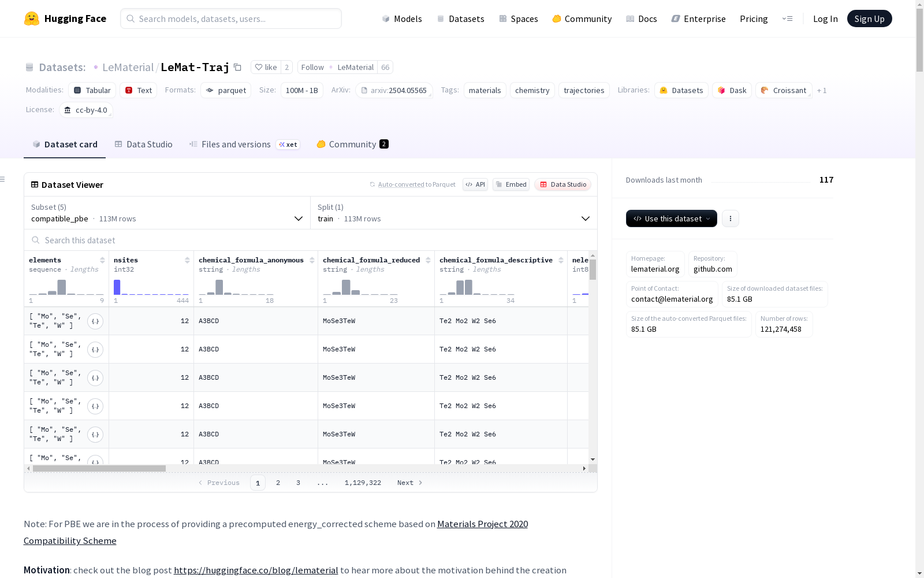
Task: Open Community in top navigation
Action: (x=582, y=18)
